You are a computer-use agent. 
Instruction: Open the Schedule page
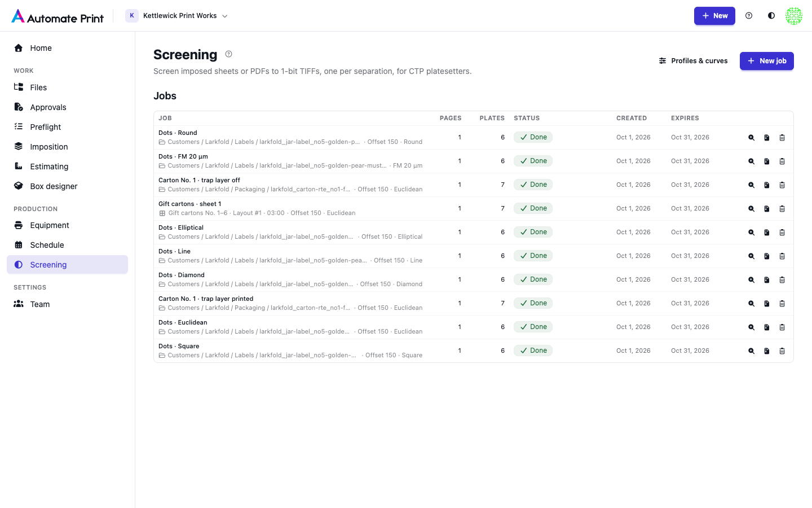[68, 245]
